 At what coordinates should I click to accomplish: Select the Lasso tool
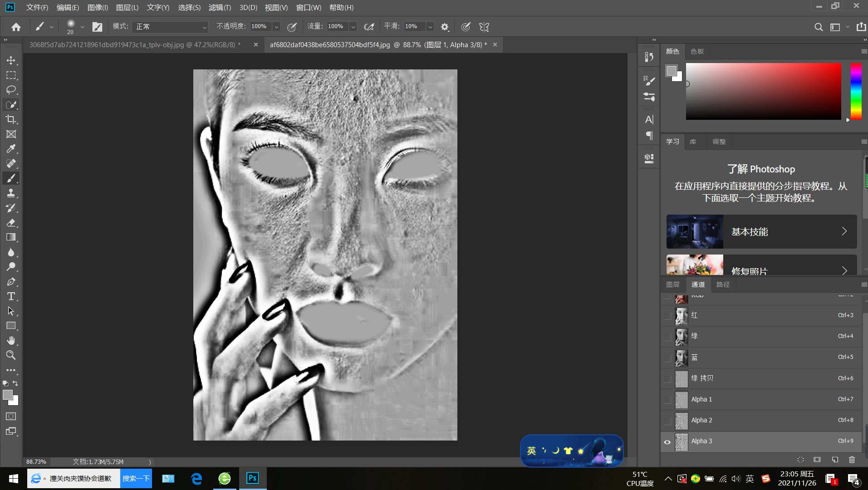tap(11, 90)
